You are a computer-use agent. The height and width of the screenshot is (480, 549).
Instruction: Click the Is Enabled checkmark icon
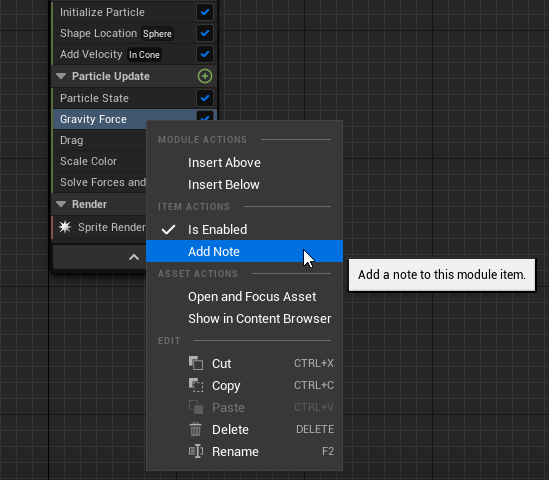pos(168,230)
